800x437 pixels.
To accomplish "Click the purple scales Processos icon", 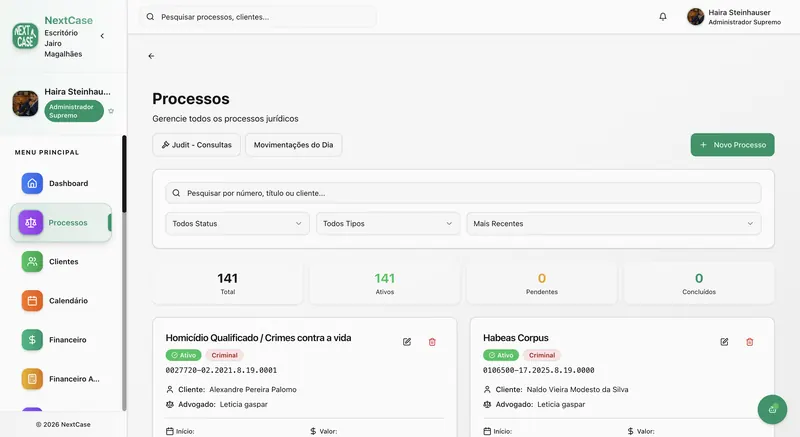I will pos(31,222).
